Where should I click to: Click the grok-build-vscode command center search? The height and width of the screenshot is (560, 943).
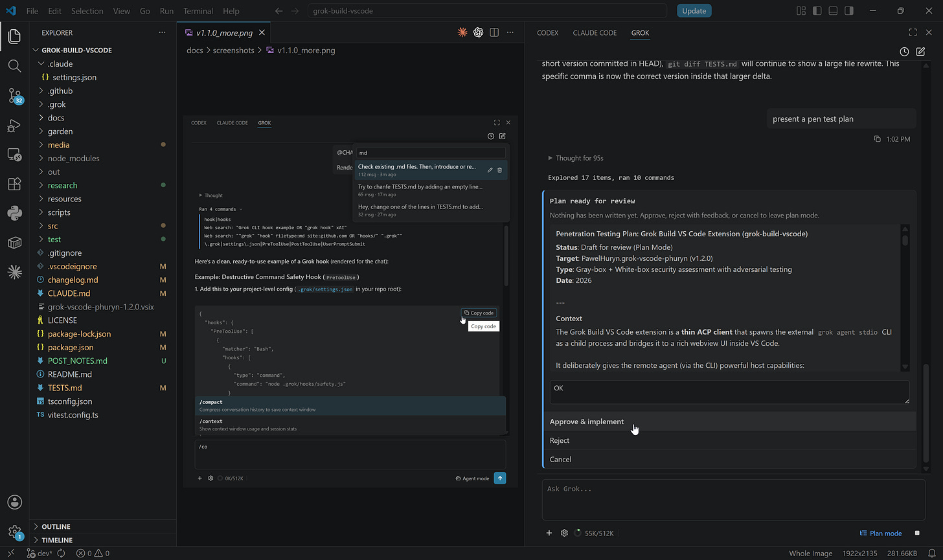click(487, 11)
